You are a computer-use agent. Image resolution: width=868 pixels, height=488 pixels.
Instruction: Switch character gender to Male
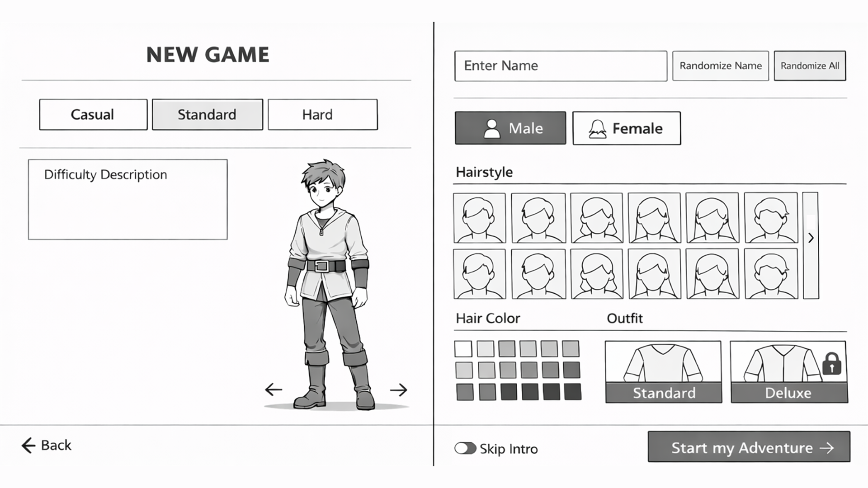tap(510, 128)
